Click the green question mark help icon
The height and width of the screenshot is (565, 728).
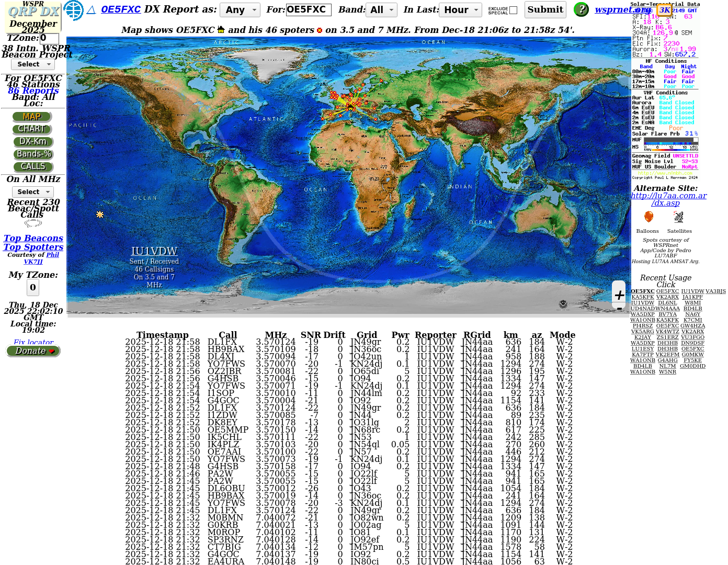[x=581, y=9]
